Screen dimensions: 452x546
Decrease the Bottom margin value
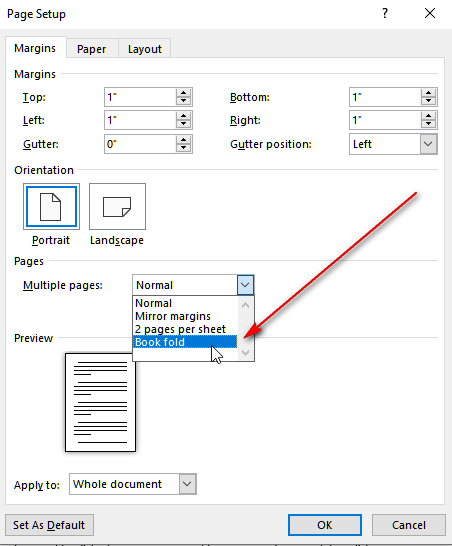(428, 101)
